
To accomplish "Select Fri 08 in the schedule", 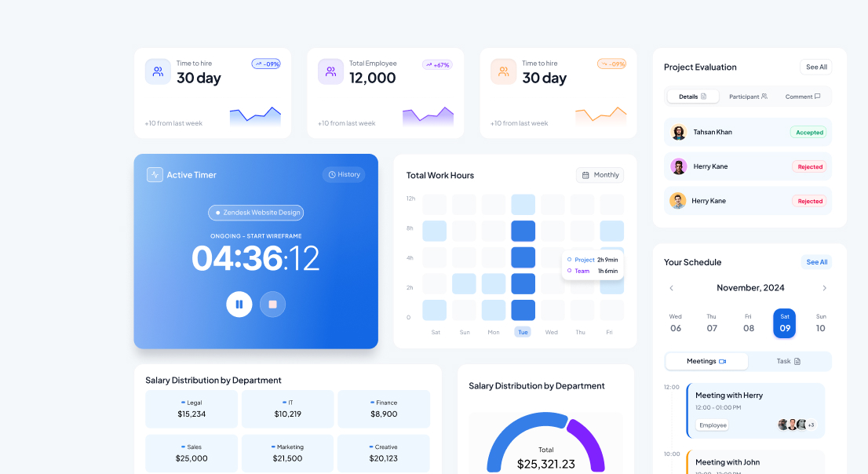I will (x=749, y=323).
